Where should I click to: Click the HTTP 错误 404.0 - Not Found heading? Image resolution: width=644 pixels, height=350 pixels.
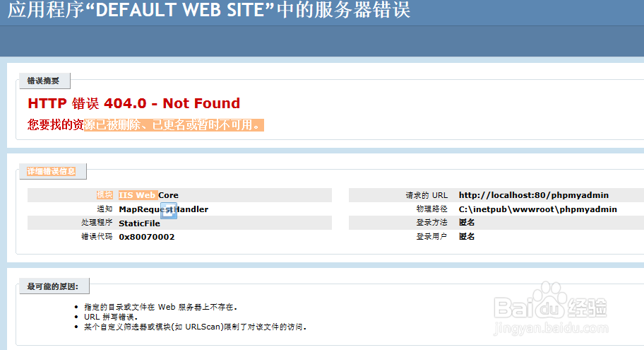point(134,103)
